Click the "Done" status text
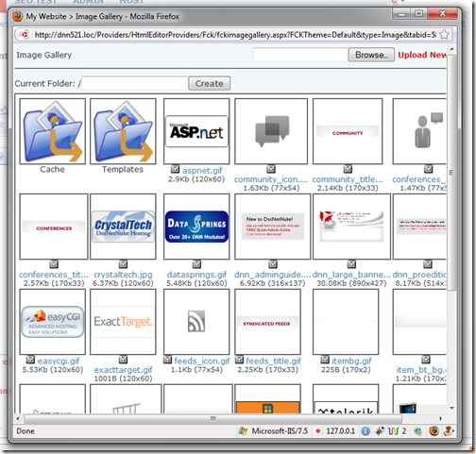The height and width of the screenshot is (454, 476). click(25, 431)
